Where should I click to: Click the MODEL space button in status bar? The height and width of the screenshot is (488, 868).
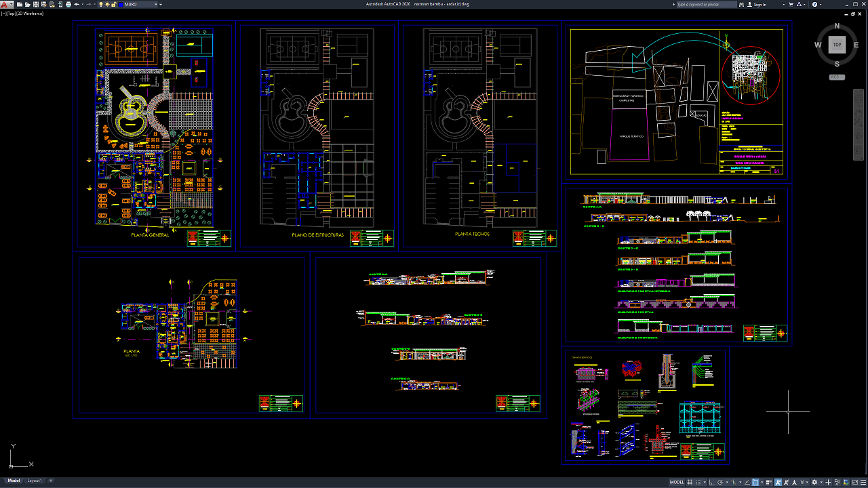click(677, 483)
